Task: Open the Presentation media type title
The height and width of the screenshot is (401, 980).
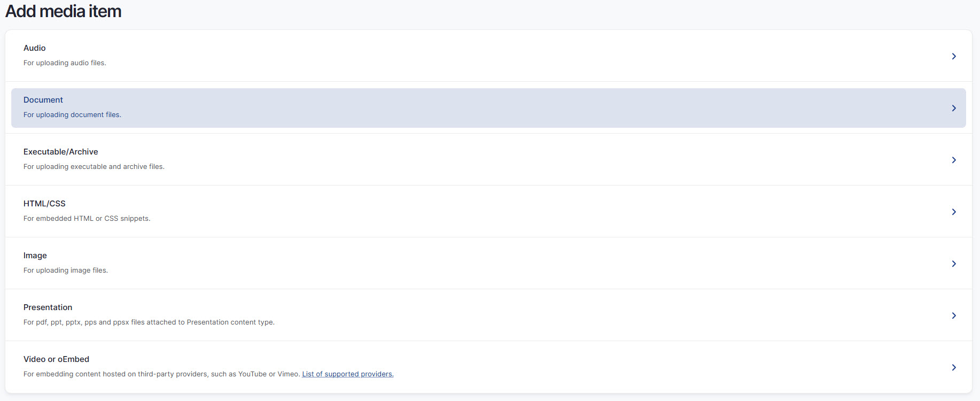Action: pos(48,307)
